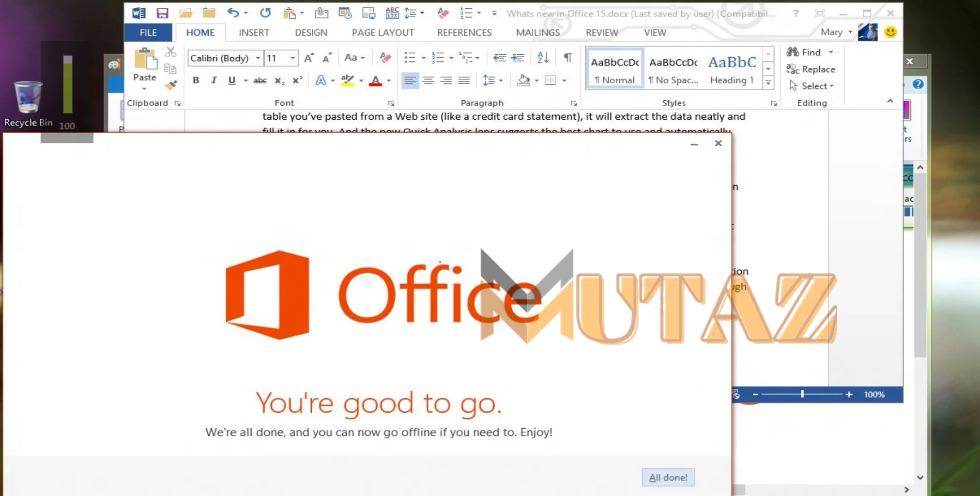
Task: Toggle Justify alignment
Action: point(464,80)
